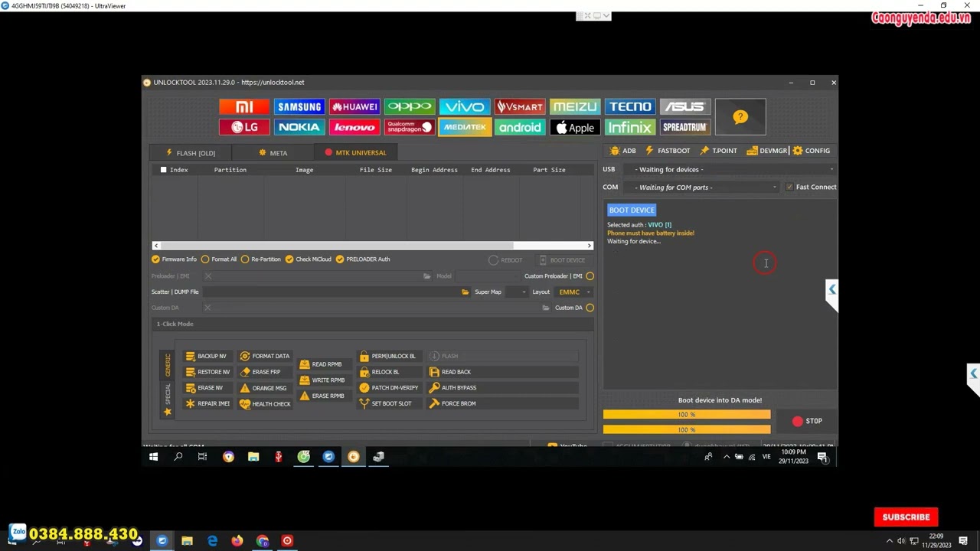Open the Windows Start menu in remote taskbar
Screen dimensions: 980x551
pos(153,457)
